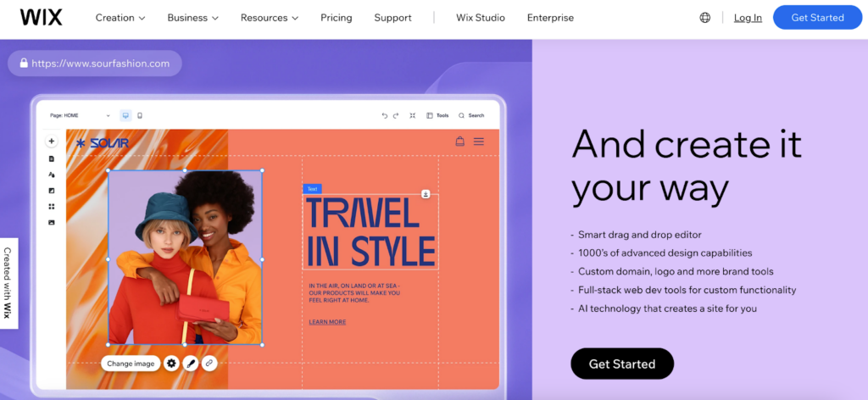Screen dimensions: 868x400
Task: Open the media image icon in sidebar
Action: click(52, 222)
